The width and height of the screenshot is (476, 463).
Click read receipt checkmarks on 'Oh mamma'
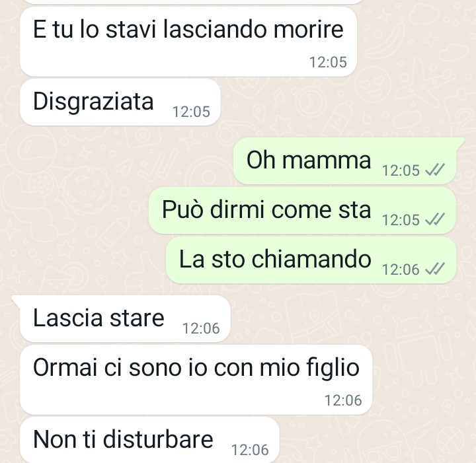(435, 170)
